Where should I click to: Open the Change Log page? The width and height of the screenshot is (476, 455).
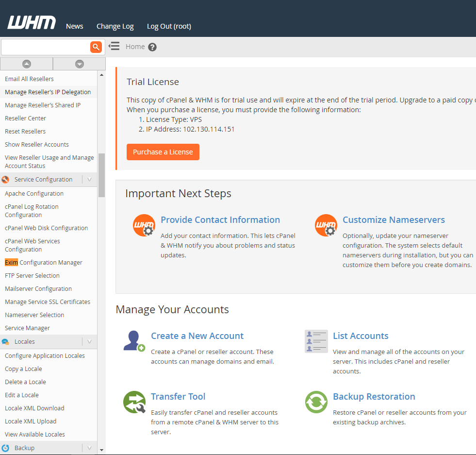115,26
